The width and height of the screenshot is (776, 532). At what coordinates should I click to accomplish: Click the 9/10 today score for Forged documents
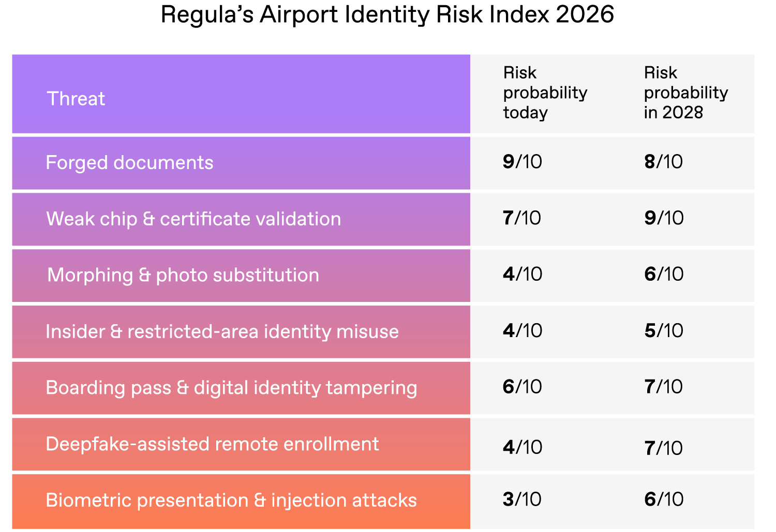point(522,162)
